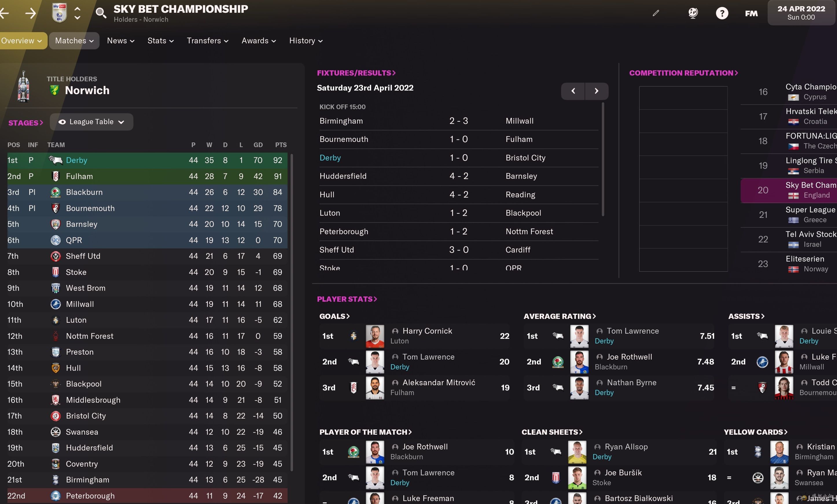
Task: Open the Stages link
Action: tap(26, 123)
